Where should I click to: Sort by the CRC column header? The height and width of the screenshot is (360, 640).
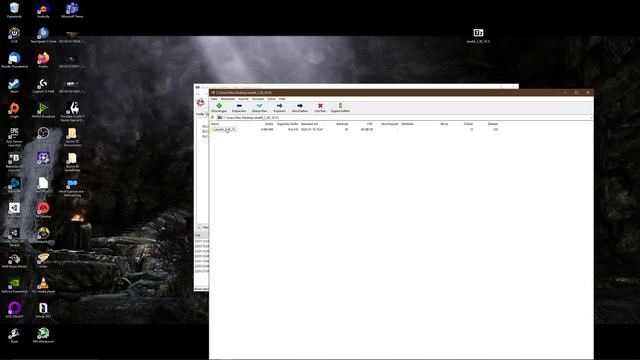tap(370, 124)
